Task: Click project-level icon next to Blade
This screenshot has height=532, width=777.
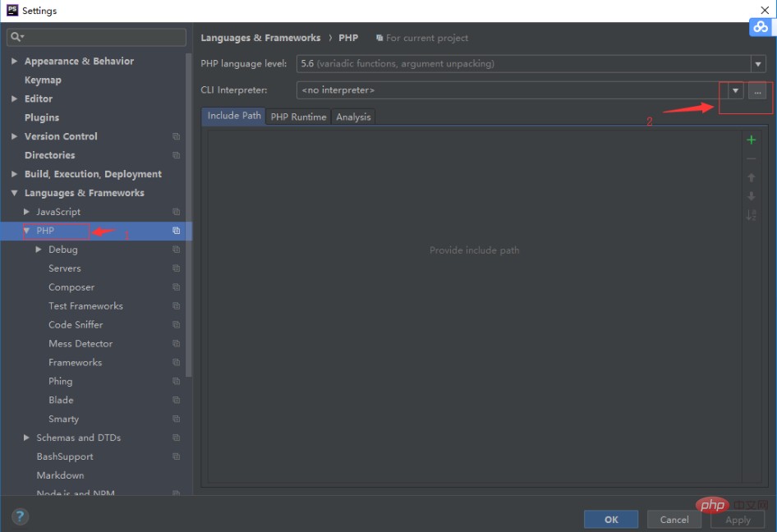Action: 176,400
